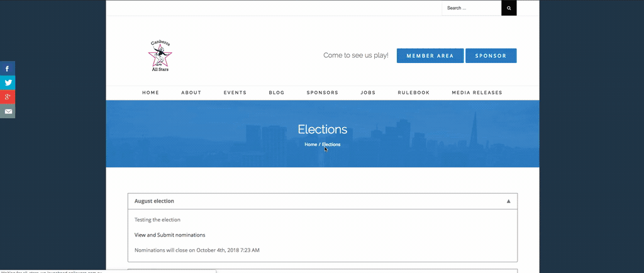
Task: Navigate to the Jobs menu item
Action: (368, 92)
